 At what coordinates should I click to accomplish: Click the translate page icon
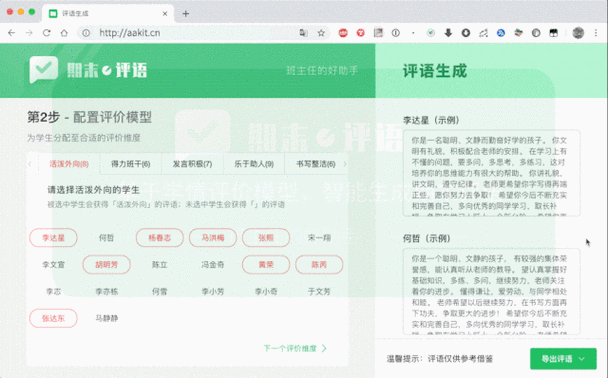(303, 33)
